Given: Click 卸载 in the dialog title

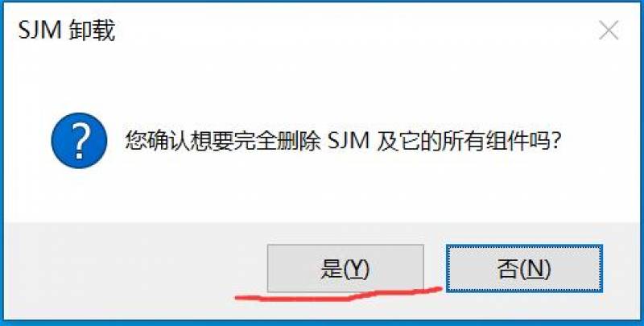Looking at the screenshot, I should coord(92,31).
